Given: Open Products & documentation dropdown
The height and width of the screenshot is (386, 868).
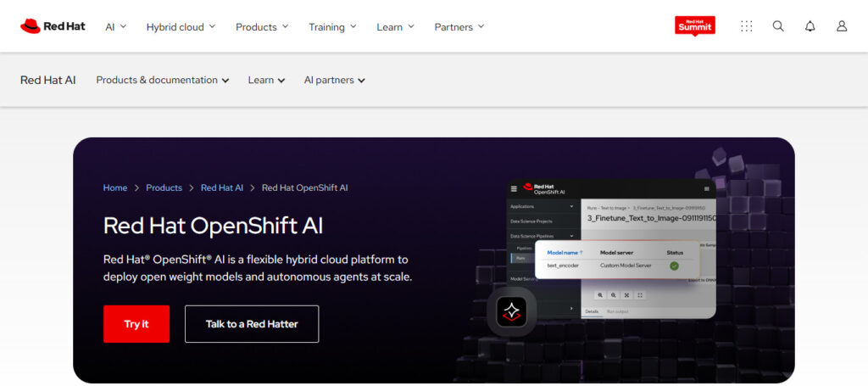Looking at the screenshot, I should coord(163,80).
